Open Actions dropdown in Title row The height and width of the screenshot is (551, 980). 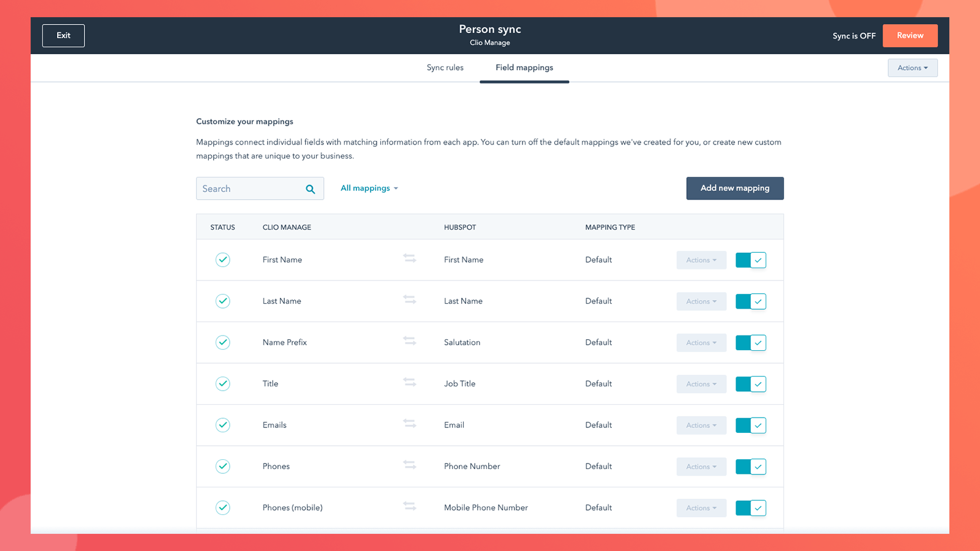[x=701, y=384]
